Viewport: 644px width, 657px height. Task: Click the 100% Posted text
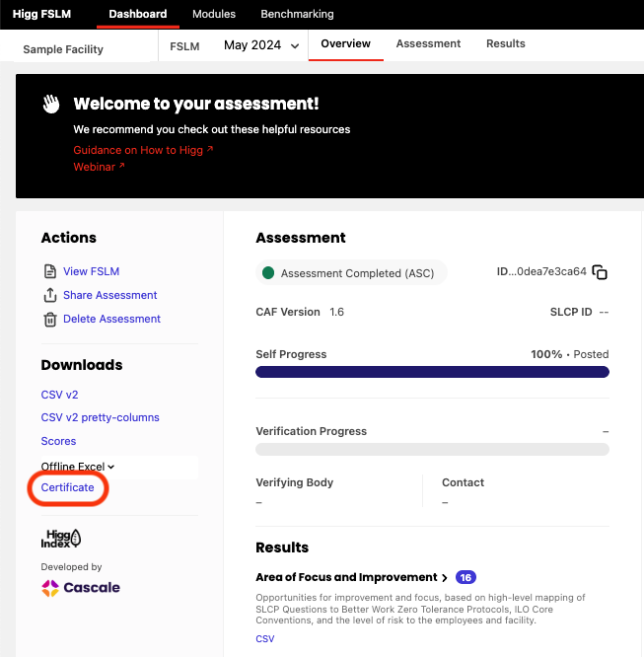(x=569, y=354)
